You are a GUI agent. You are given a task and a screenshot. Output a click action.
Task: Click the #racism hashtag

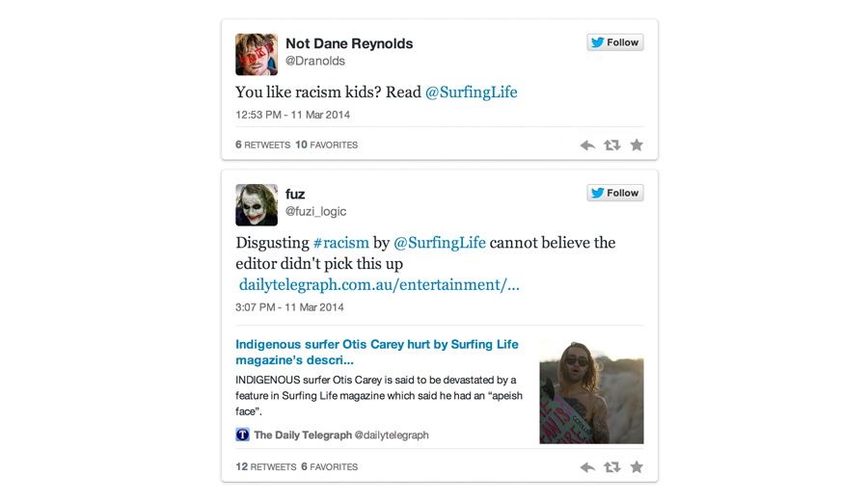pyautogui.click(x=340, y=243)
